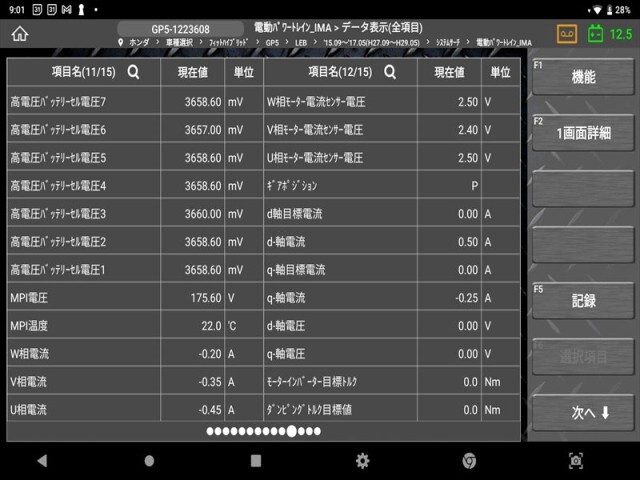This screenshot has width=640, height=480.
Task: Tap Wi-Fi icon in status bar
Action: [x=598, y=10]
